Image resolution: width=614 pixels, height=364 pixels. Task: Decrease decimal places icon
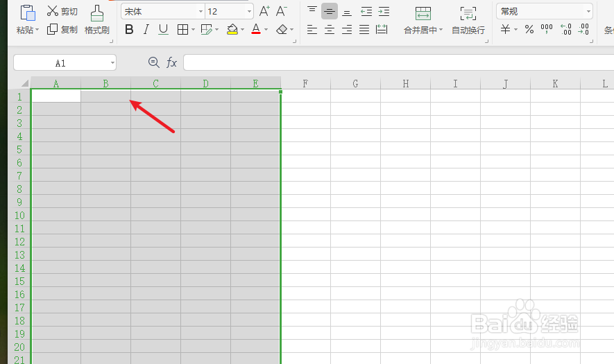[x=583, y=29]
